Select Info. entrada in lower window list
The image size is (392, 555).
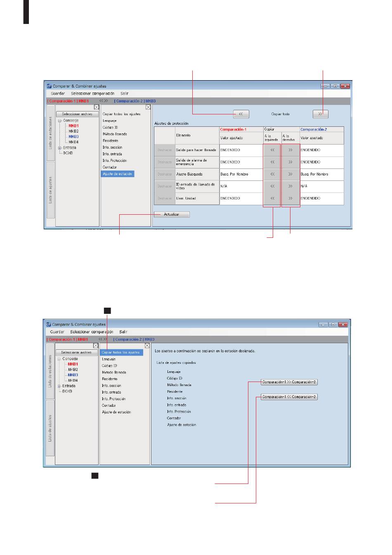pos(111,392)
